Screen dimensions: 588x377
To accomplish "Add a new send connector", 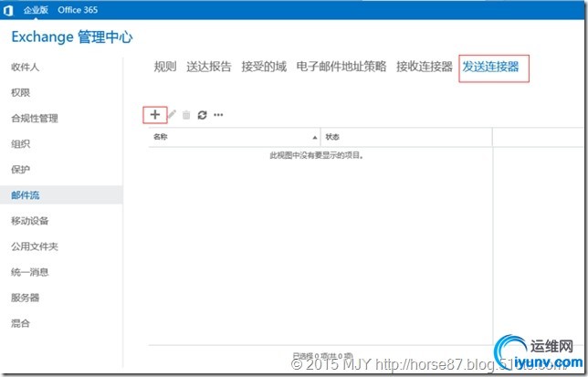I will click(155, 115).
